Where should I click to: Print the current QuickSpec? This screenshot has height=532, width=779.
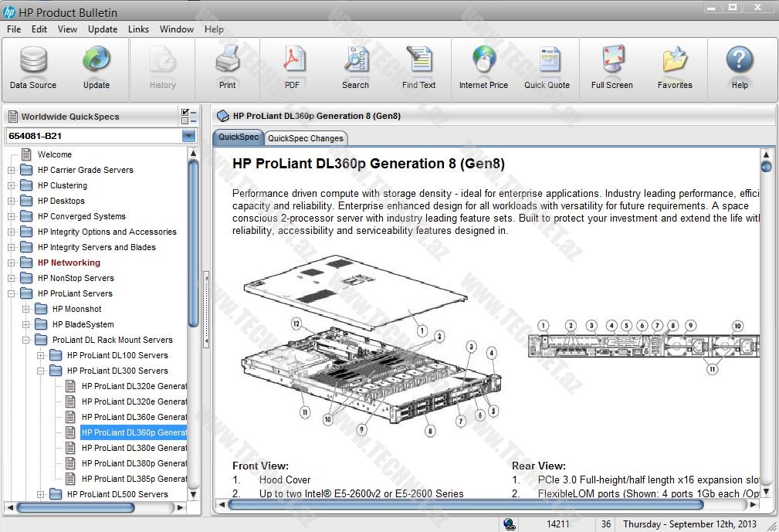coord(227,67)
